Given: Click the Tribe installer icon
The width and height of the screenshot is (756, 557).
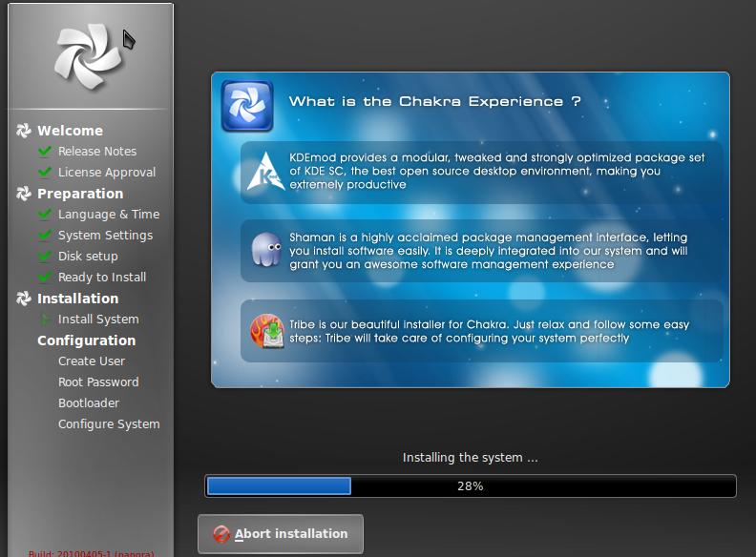Looking at the screenshot, I should tap(265, 331).
